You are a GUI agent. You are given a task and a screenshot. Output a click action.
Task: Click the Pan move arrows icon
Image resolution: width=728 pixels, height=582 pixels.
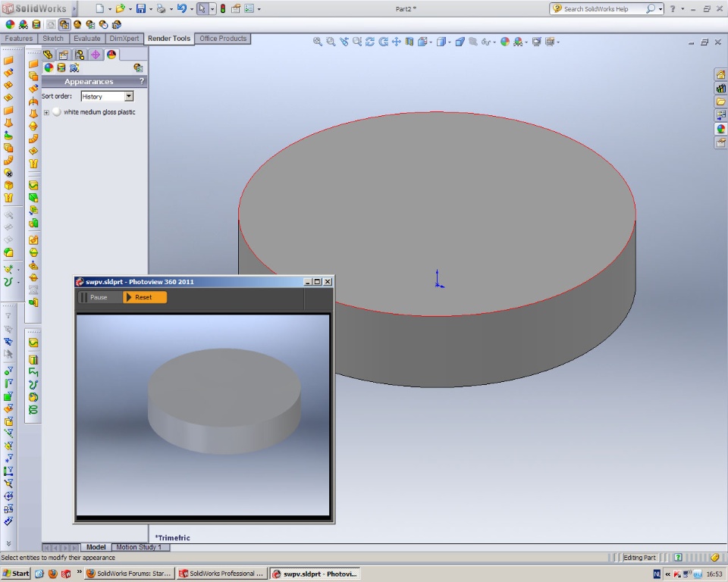[397, 42]
